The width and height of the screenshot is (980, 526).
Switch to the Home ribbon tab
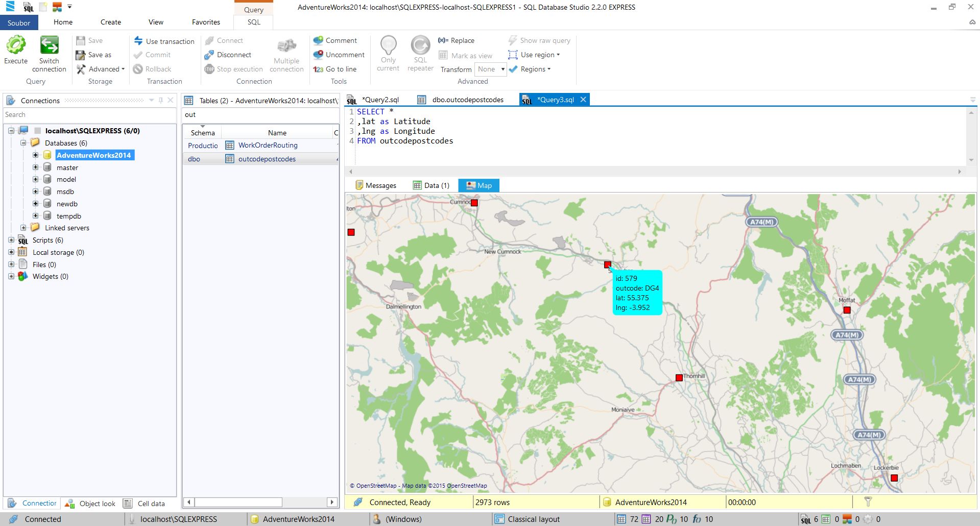point(63,22)
